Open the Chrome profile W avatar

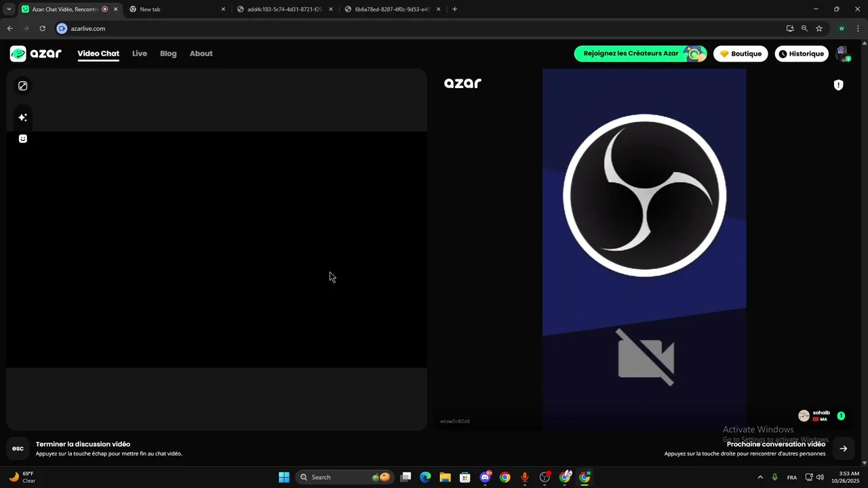(x=842, y=28)
